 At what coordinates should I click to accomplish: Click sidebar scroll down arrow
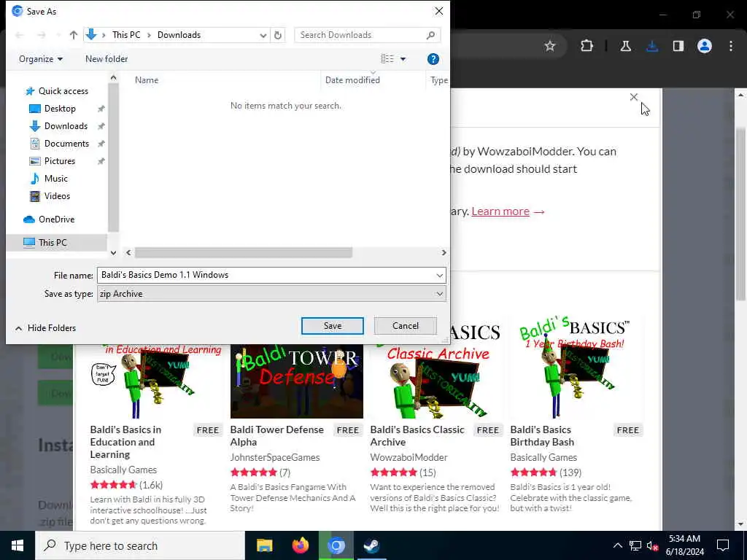(113, 253)
